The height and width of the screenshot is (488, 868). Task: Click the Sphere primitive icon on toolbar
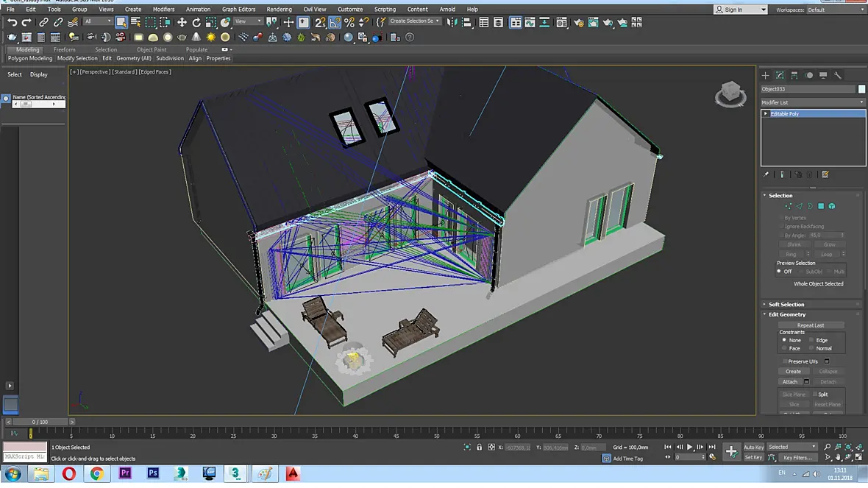168,37
